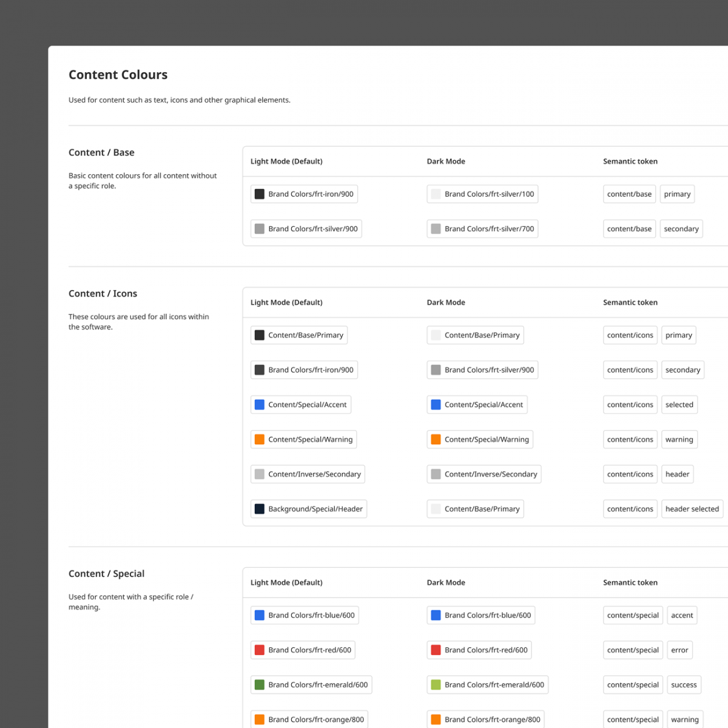The height and width of the screenshot is (728, 728).
Task: Click the grey swatch of dark mode Content/Inverse/Secondary
Action: click(436, 474)
